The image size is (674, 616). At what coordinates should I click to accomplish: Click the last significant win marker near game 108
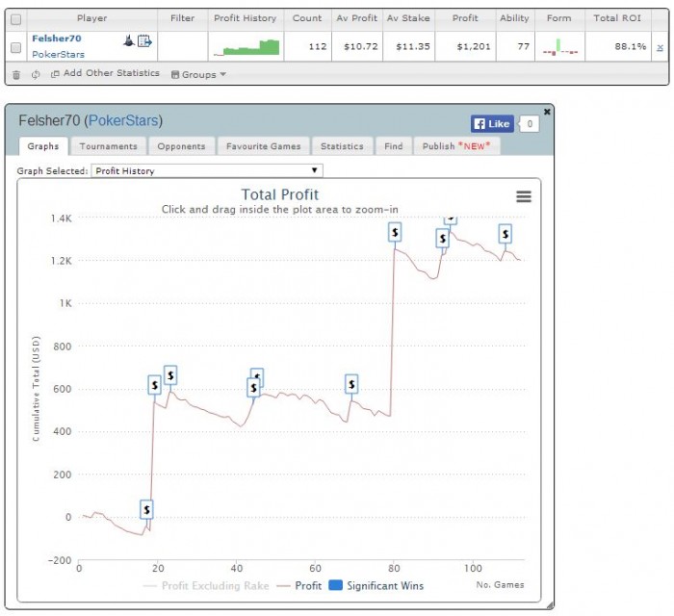(x=505, y=234)
